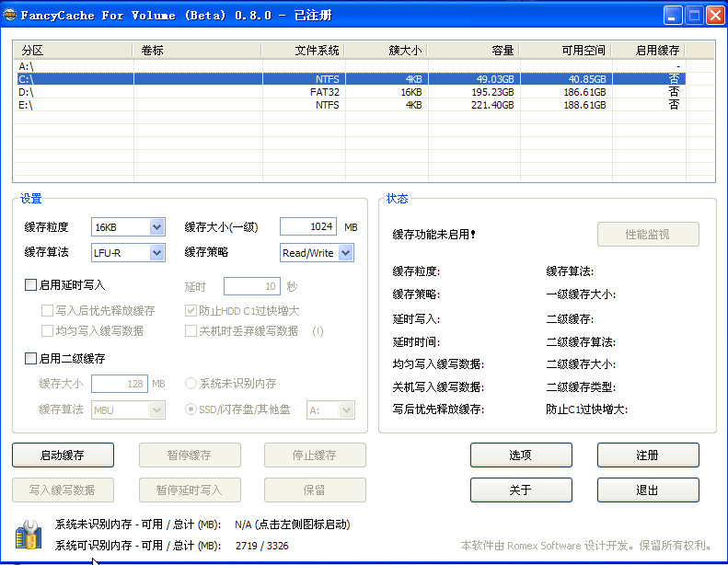Select the D:\ partition row

[352, 92]
